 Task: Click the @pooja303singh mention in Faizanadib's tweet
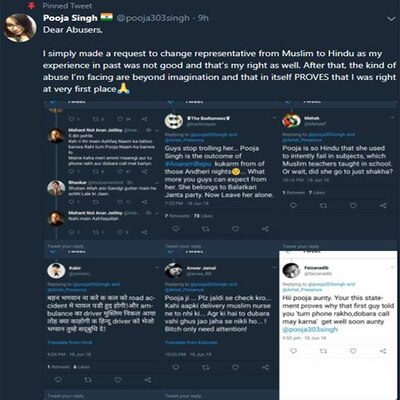tap(310, 329)
